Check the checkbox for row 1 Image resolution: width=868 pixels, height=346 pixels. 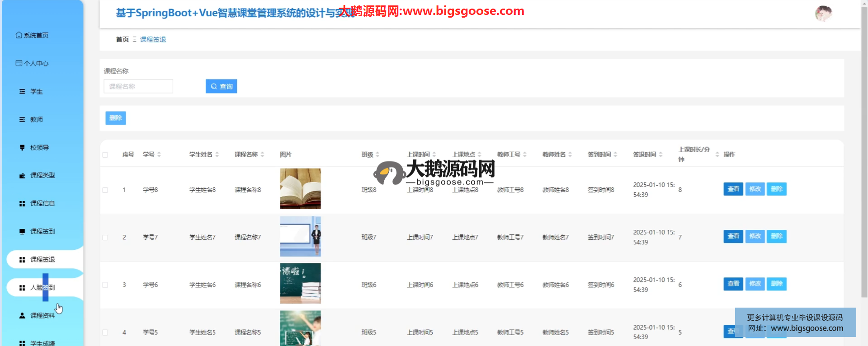[x=105, y=190]
